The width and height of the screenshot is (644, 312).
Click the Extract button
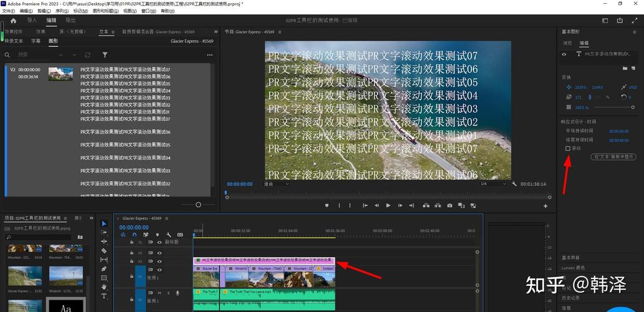[438, 205]
